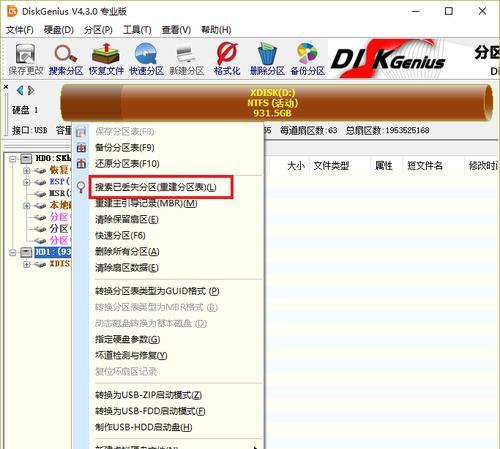Choose 备份分区表(F9) from context menu

(168, 148)
